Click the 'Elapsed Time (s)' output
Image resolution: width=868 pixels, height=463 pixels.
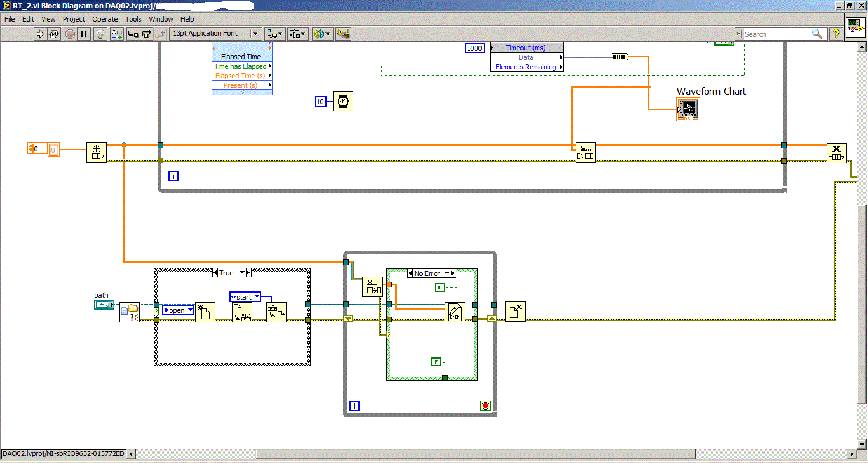click(242, 76)
